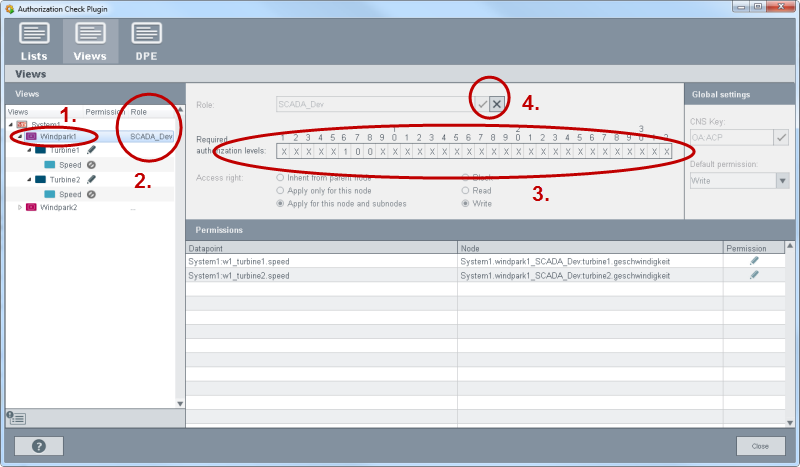Click the Authorization Check Plugin title icon
800x467 pixels.
point(10,9)
